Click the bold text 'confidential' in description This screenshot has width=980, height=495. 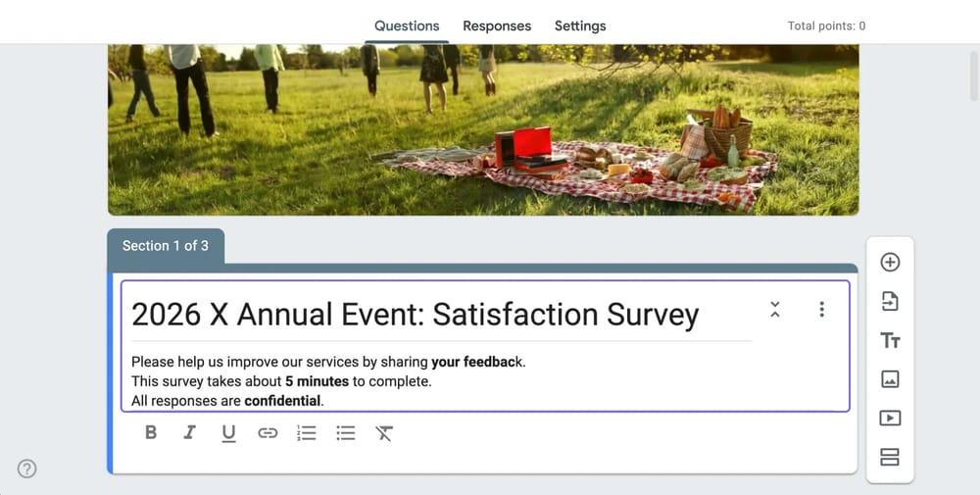click(282, 401)
